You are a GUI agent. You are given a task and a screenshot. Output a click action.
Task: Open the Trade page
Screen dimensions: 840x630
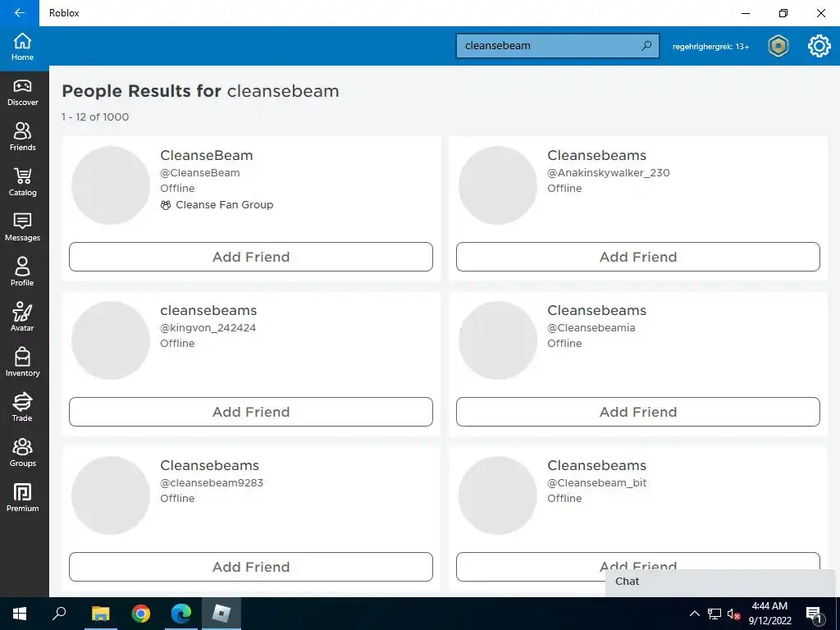(x=22, y=408)
